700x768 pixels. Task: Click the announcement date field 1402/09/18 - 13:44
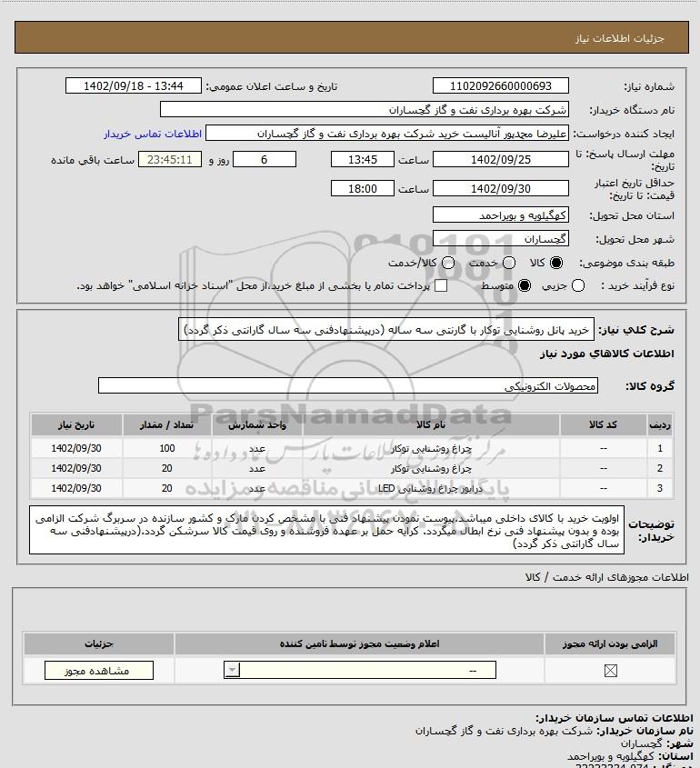tap(134, 85)
